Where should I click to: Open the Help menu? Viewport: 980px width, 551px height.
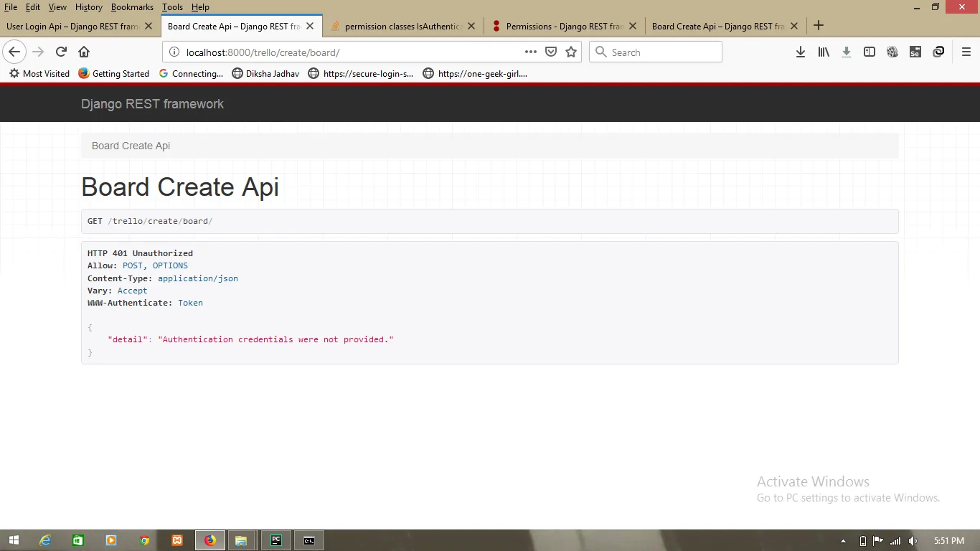click(x=200, y=7)
